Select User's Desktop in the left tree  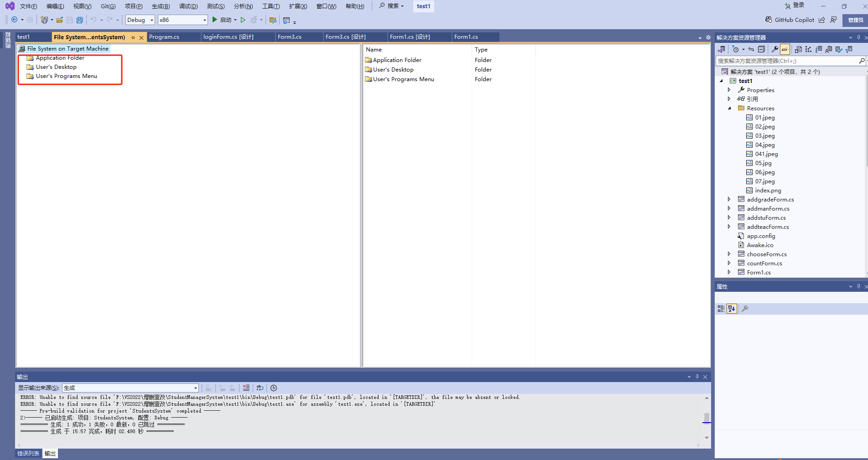tap(56, 67)
